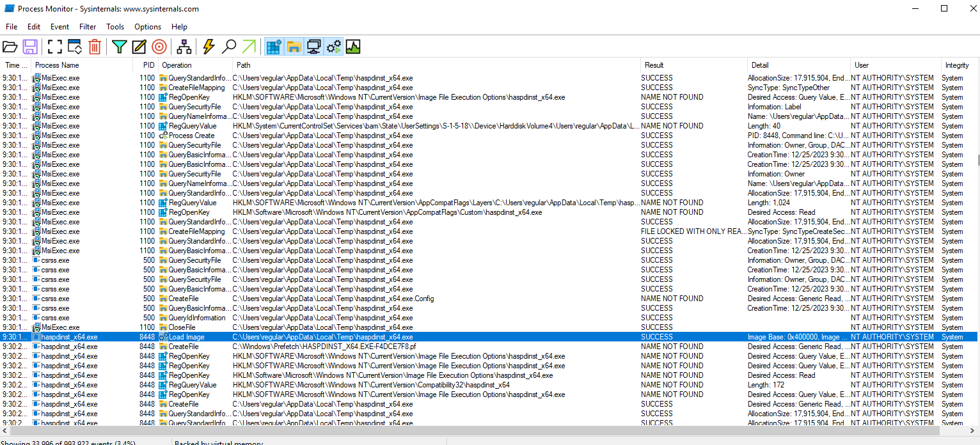Click the SyncType: SyncTypeOther detail cell
The height and width of the screenshot is (445, 980).
(x=789, y=88)
